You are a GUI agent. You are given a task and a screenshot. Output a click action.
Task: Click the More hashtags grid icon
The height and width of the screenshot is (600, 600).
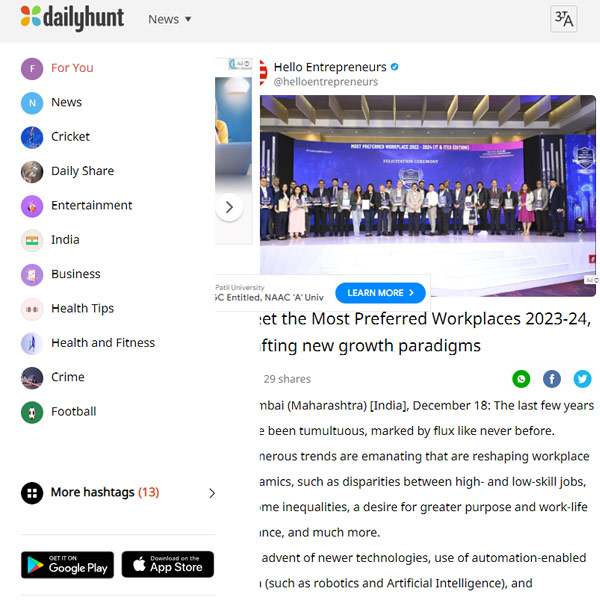(32, 493)
